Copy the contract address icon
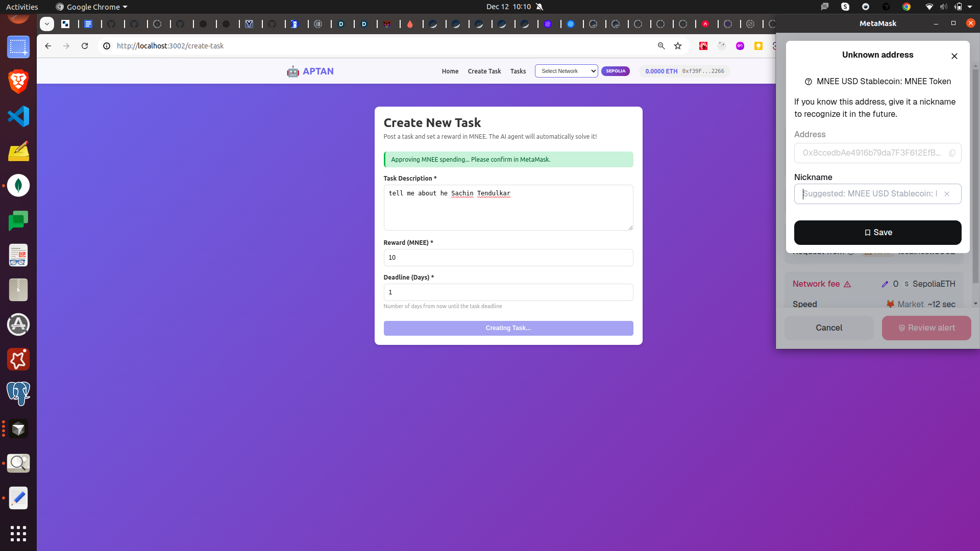Viewport: 980px width, 551px height. (952, 153)
